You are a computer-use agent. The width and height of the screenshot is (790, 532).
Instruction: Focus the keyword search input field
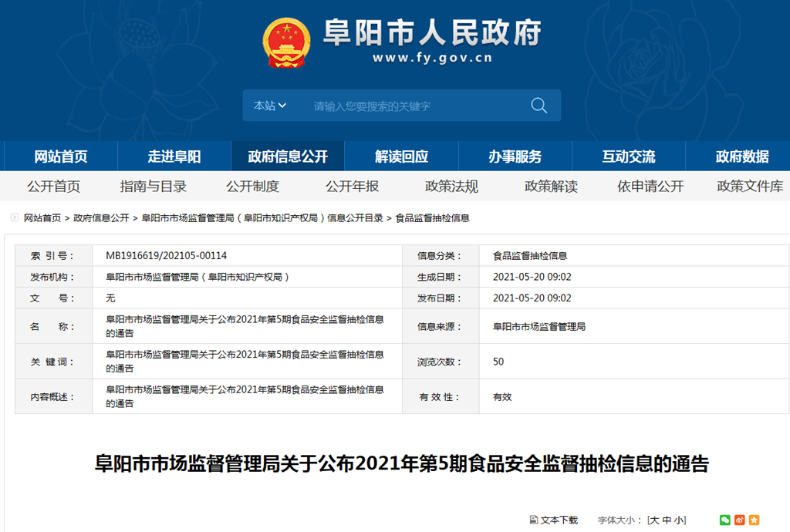(x=414, y=106)
